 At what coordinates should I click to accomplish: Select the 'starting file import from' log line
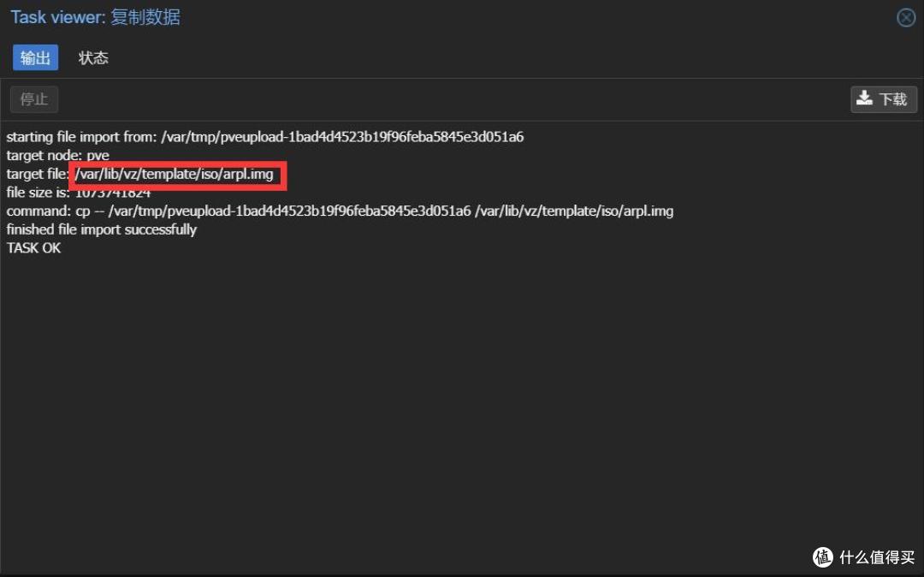pyautogui.click(x=264, y=137)
